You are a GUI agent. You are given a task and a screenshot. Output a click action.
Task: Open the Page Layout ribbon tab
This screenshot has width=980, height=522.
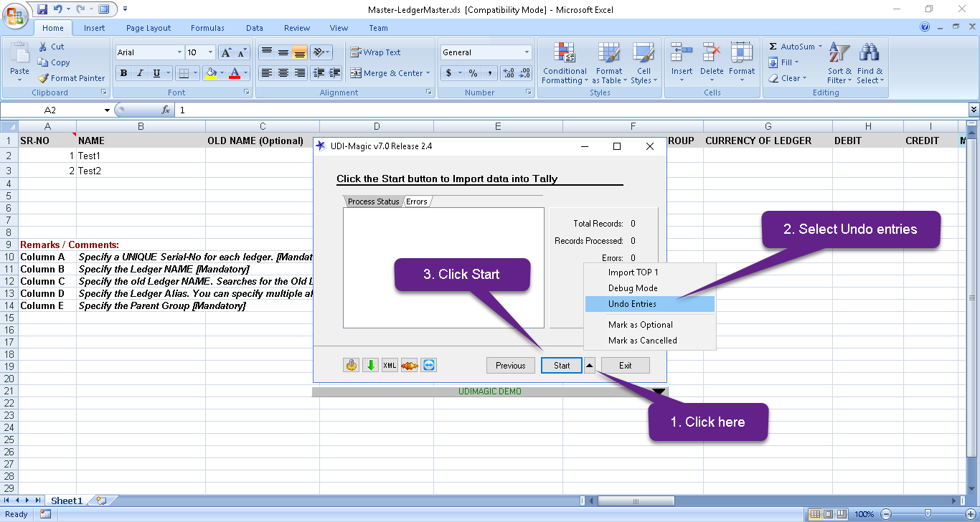coord(149,28)
